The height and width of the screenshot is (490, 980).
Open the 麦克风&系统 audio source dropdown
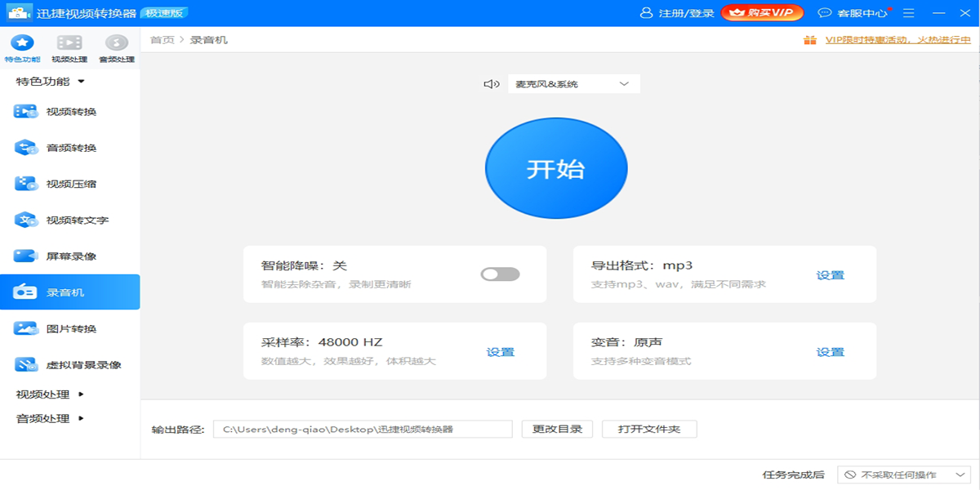pos(573,84)
